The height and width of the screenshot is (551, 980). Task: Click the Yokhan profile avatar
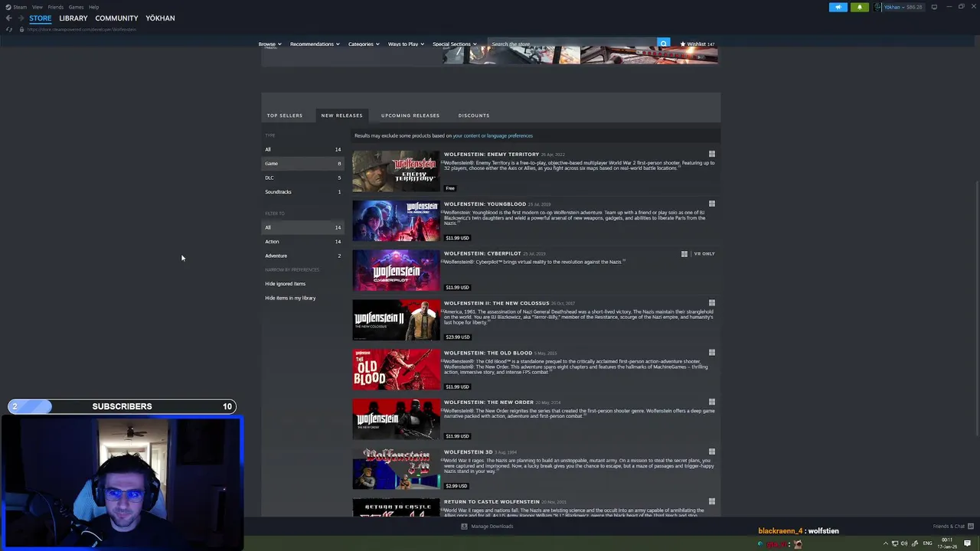point(877,7)
